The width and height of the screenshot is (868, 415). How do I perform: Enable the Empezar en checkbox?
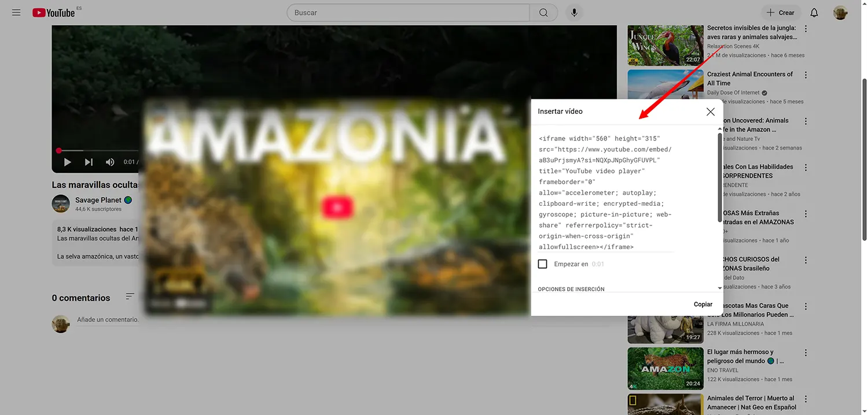tap(543, 264)
